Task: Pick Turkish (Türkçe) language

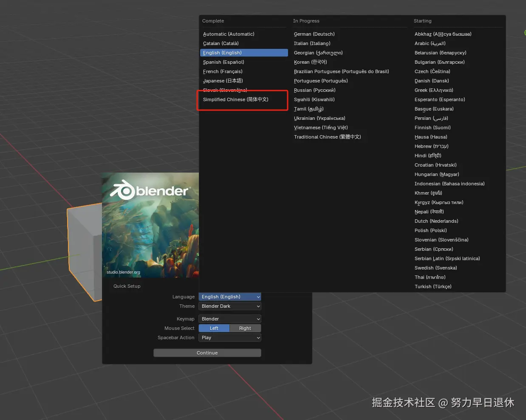Action: pos(458,287)
